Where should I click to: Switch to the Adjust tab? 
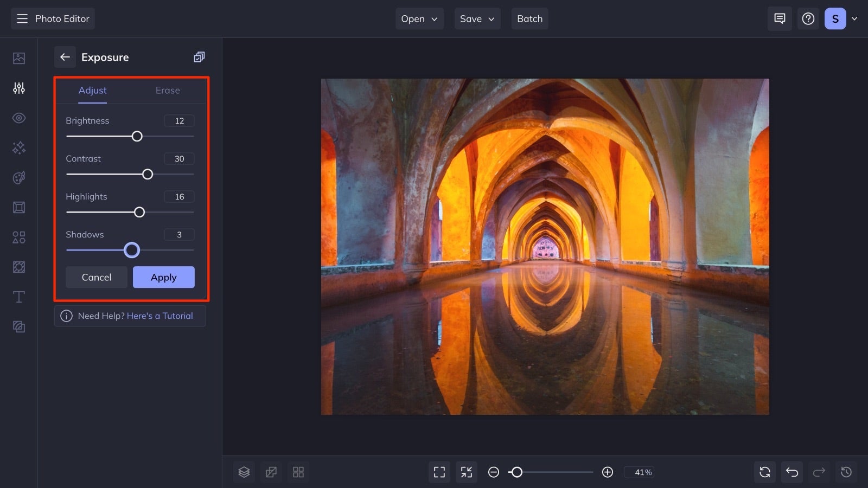tap(92, 91)
